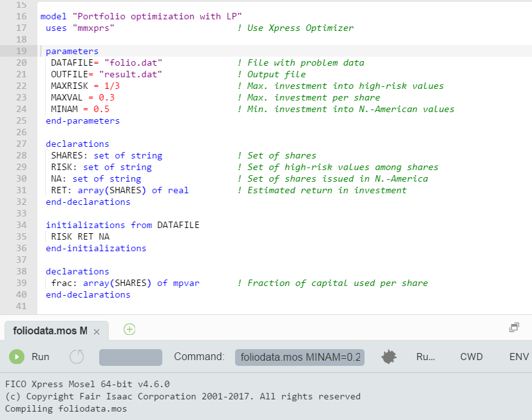
Task: Click the grey empty box next to Run
Action: click(131, 358)
